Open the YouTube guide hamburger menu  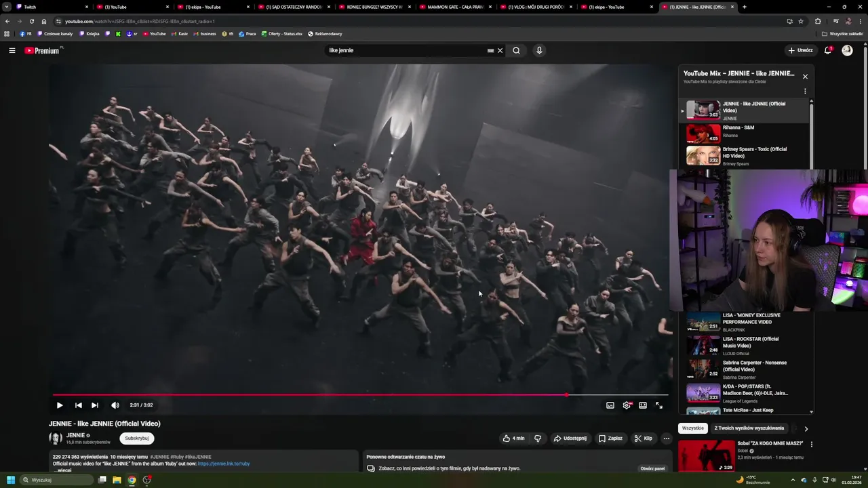[12, 50]
